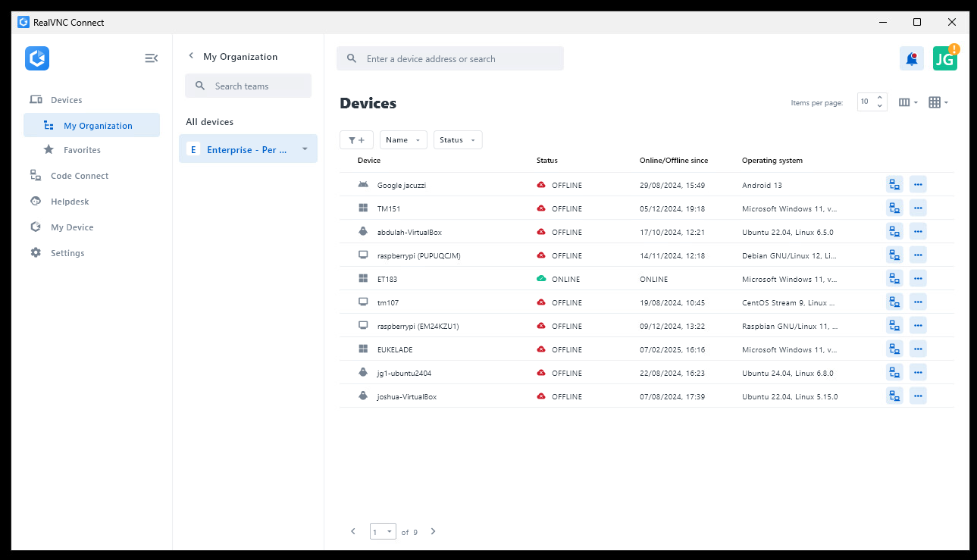Image resolution: width=977 pixels, height=560 pixels.
Task: Open more options for EUKELADE
Action: 918,349
